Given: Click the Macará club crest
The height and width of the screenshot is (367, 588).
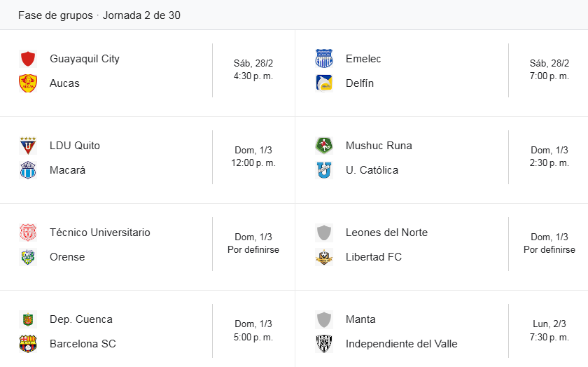Looking at the screenshot, I should click(28, 170).
